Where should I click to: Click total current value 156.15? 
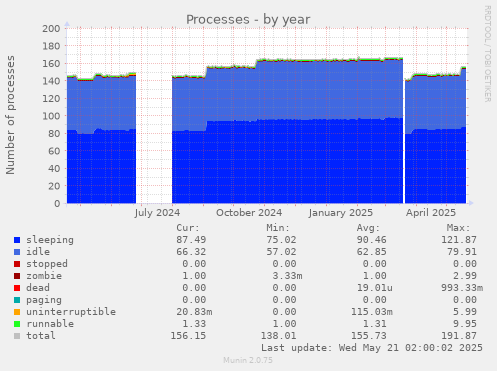click(x=188, y=336)
